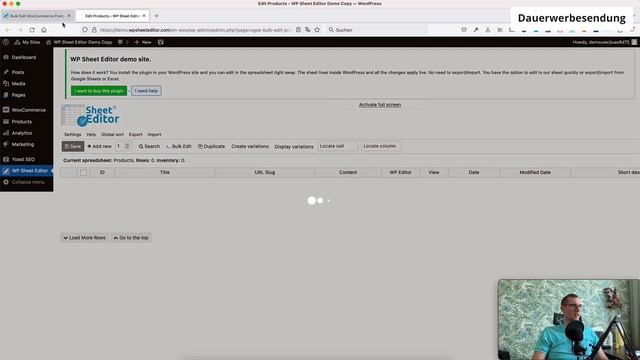Click the browser home icon
The image size is (640, 360).
44,30
